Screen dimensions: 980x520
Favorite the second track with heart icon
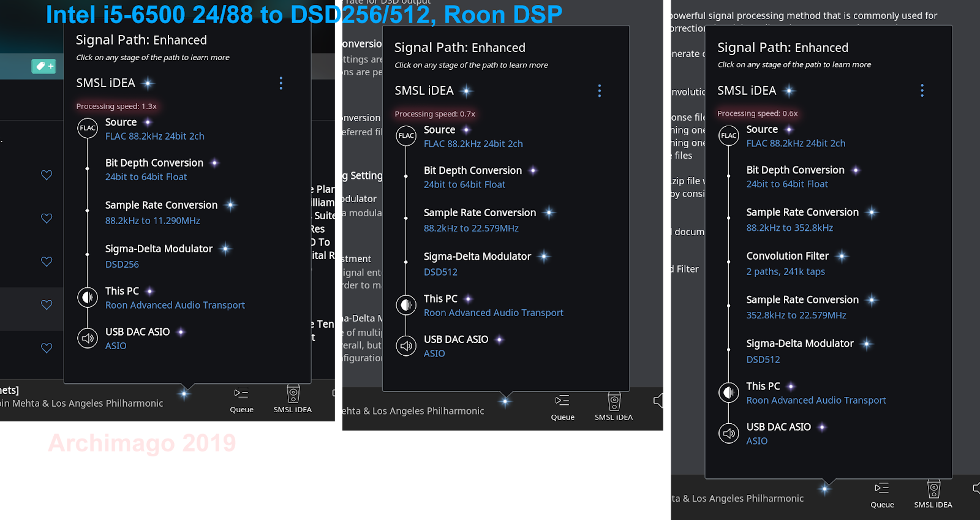click(x=47, y=218)
